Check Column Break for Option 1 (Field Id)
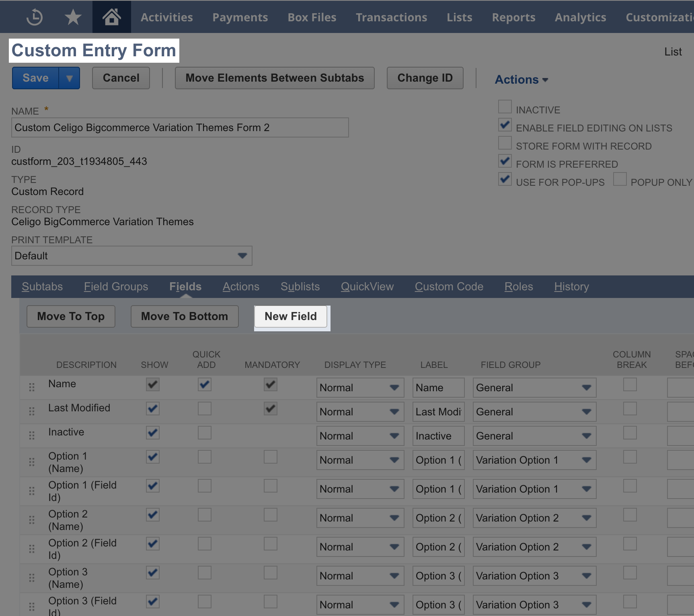 pos(630,486)
